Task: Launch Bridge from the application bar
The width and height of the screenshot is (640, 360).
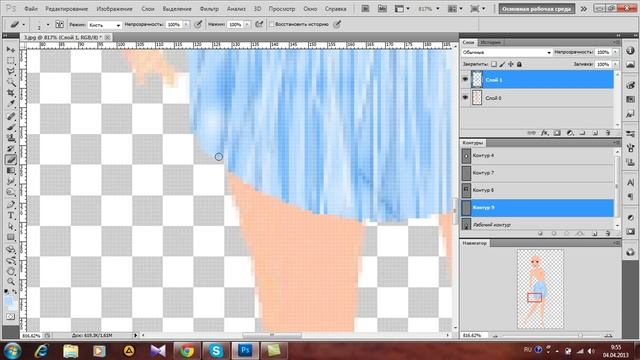Action: point(365,9)
